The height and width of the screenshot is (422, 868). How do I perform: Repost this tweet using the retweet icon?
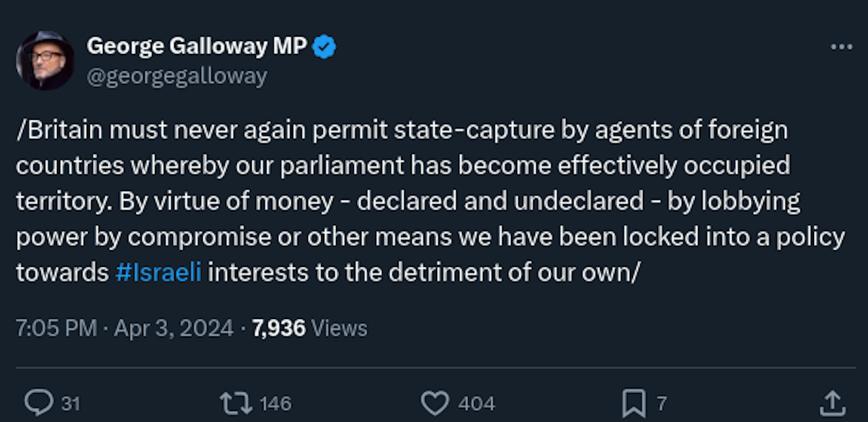[236, 403]
